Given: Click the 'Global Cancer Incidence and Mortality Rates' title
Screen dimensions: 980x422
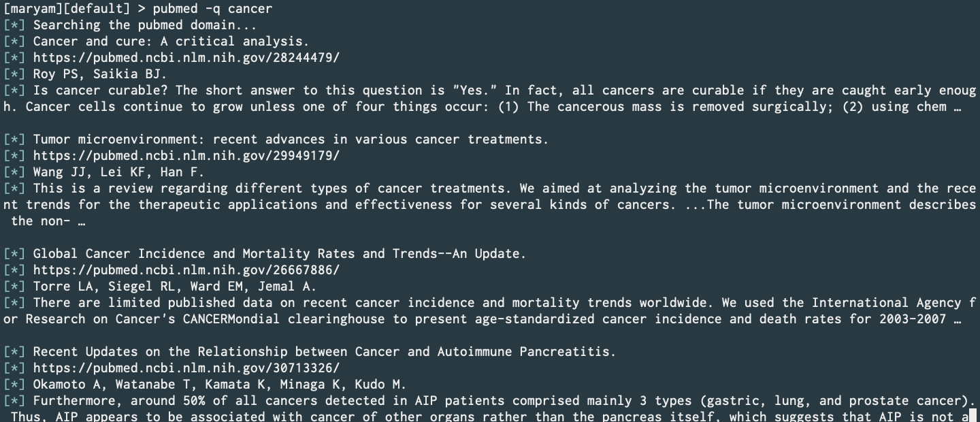Looking at the screenshot, I should click(x=280, y=254).
